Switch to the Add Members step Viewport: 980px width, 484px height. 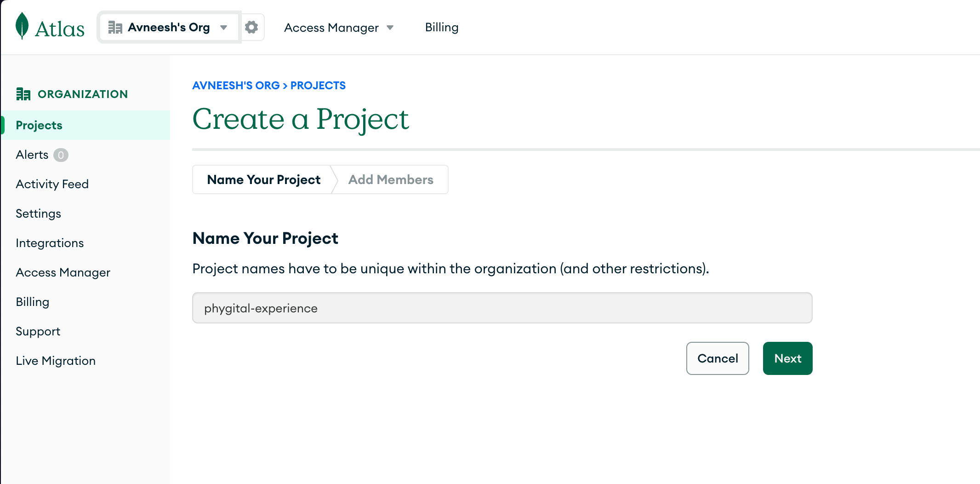[x=391, y=179]
